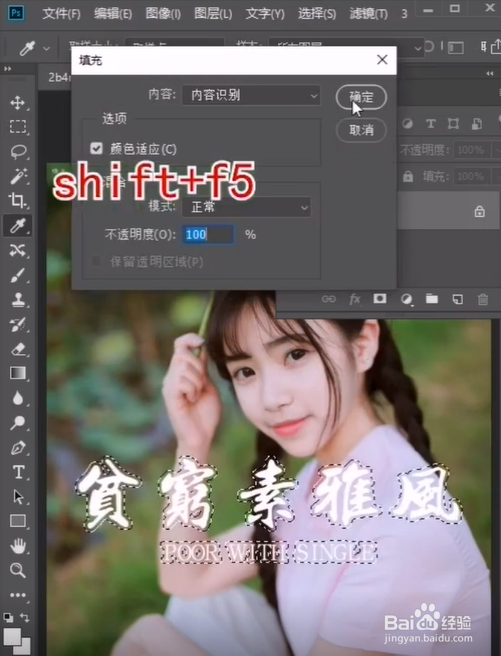Toggle the lock all icon beside 填充
501x656 pixels.
pos(408,176)
